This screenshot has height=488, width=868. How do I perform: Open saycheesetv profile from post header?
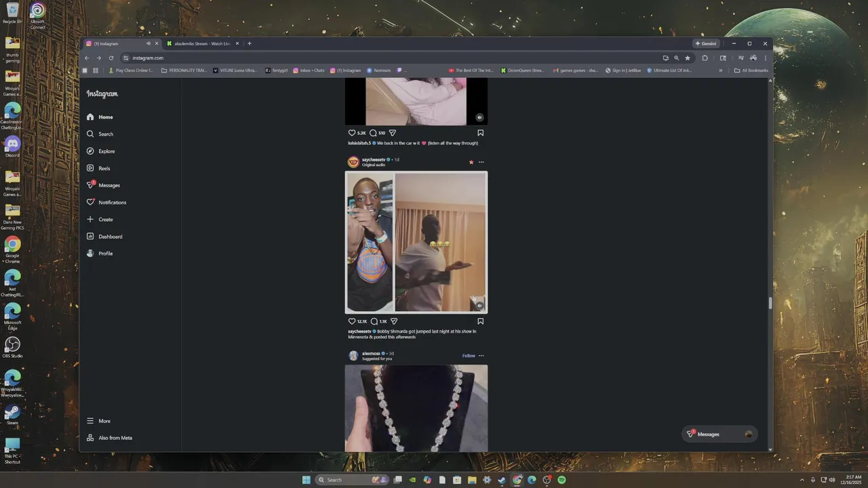374,159
